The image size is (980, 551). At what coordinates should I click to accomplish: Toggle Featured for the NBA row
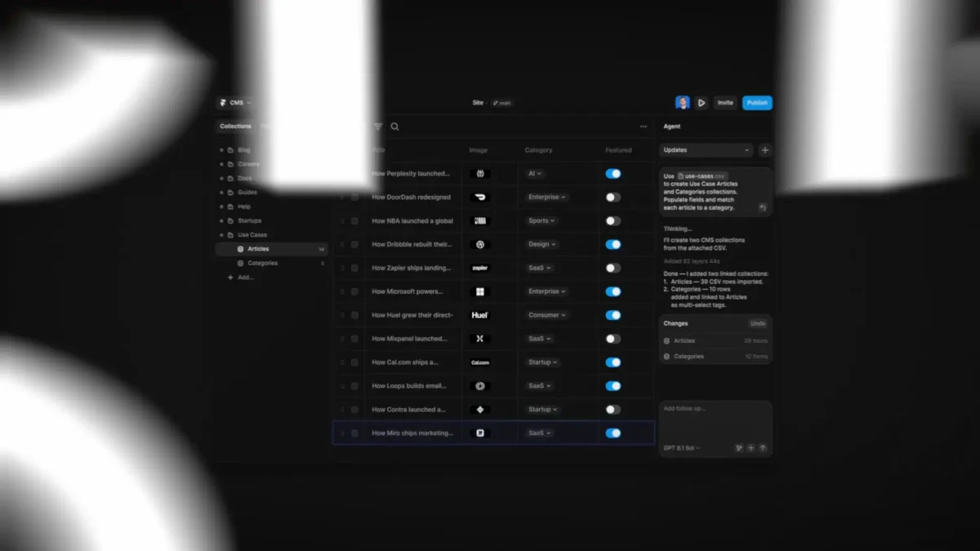pyautogui.click(x=613, y=220)
